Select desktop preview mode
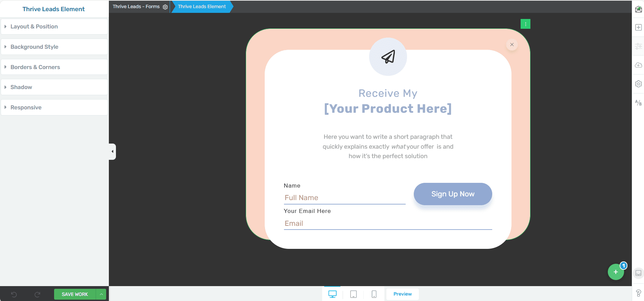Image resolution: width=644 pixels, height=301 pixels. 332,294
